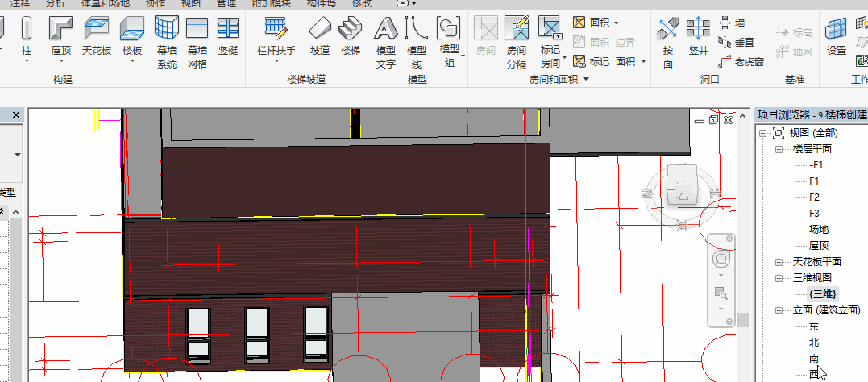Image resolution: width=868 pixels, height=382 pixels.
Task: Open the 分析 ribbon tab
Action: [x=55, y=4]
